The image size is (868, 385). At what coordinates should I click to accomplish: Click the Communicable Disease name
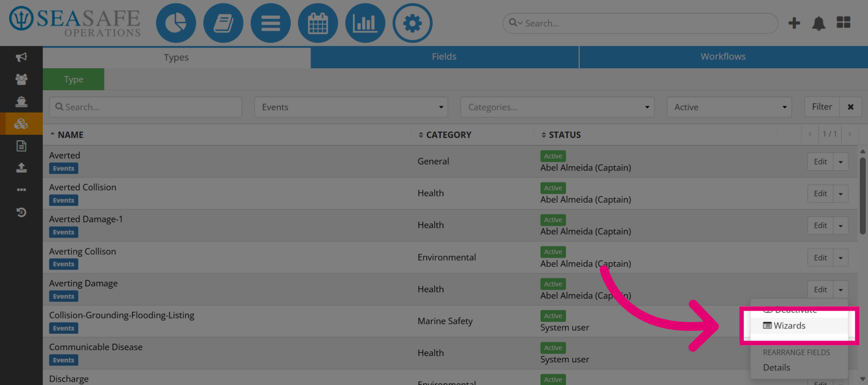click(x=96, y=347)
